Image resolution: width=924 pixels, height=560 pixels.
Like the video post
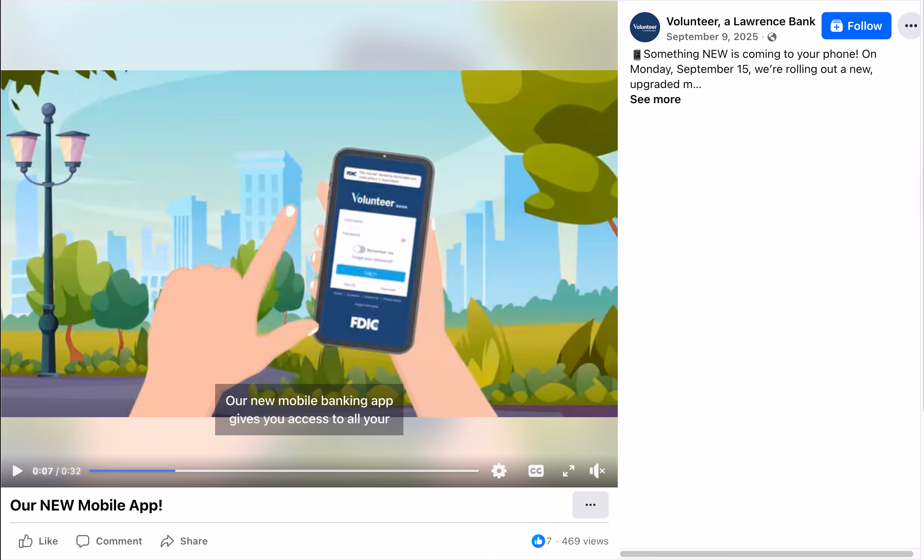[x=38, y=541]
